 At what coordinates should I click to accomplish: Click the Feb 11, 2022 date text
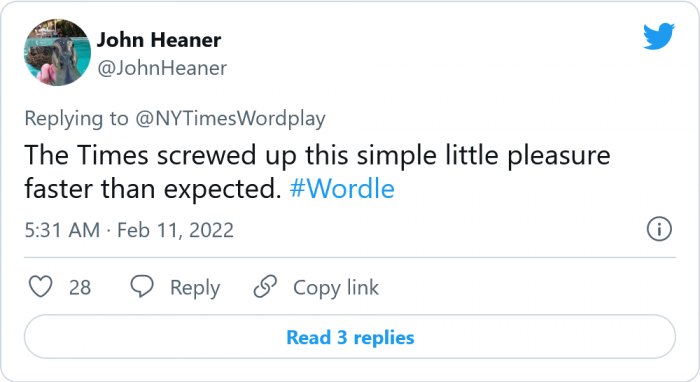point(175,230)
